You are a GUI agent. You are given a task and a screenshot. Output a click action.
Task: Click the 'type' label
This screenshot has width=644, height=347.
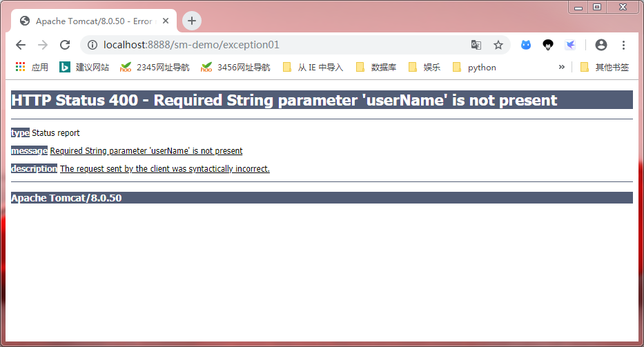(x=20, y=132)
